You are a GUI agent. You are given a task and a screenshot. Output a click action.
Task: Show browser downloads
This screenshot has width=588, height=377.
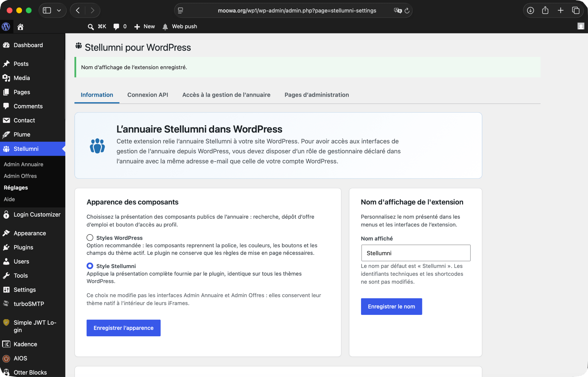530,10
